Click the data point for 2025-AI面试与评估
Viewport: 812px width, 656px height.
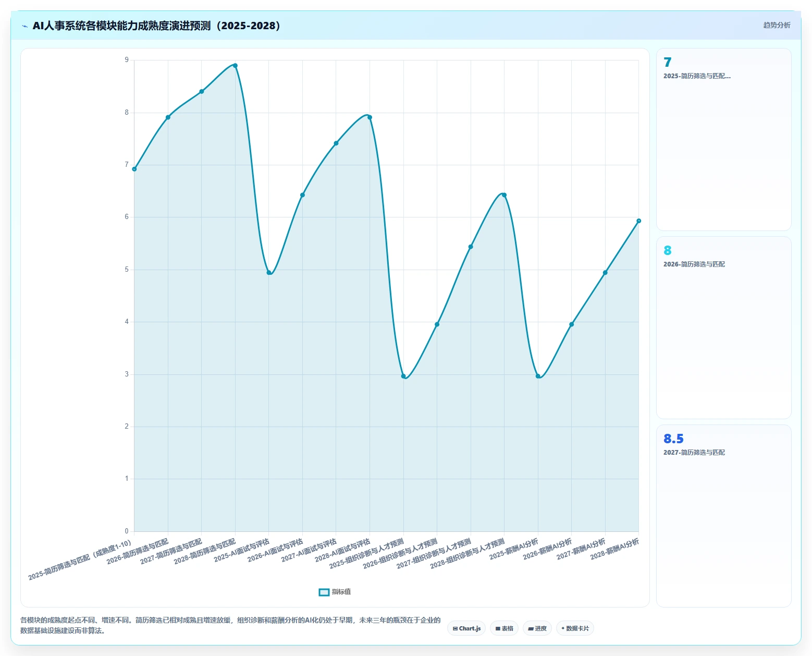269,273
